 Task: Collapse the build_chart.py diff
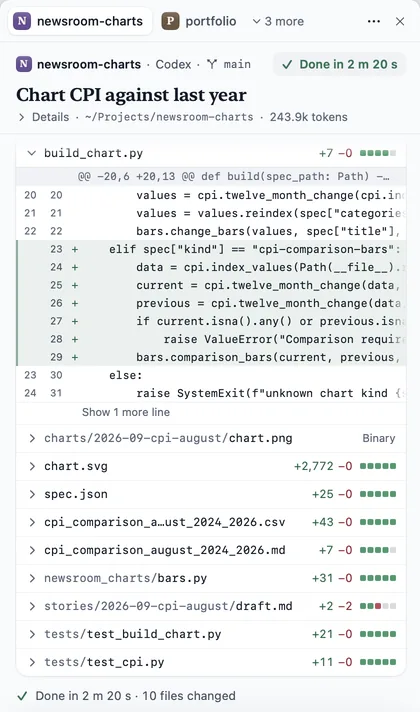(31, 153)
